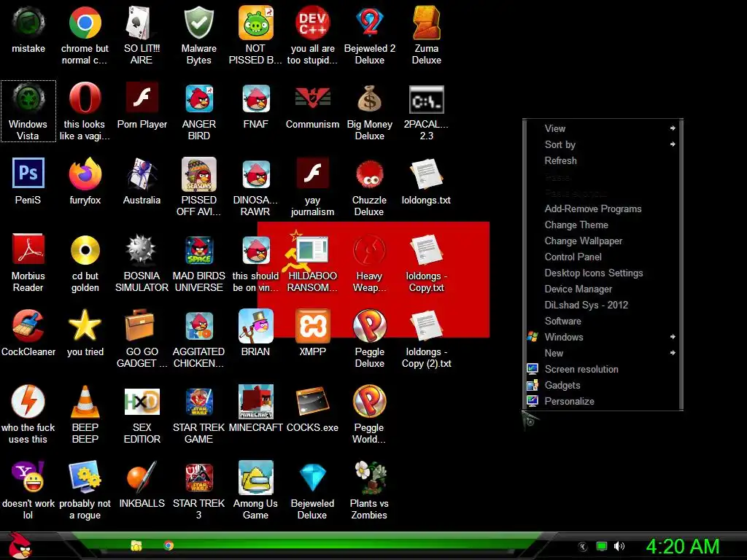Show hidden tray icons arrow

pos(583,547)
